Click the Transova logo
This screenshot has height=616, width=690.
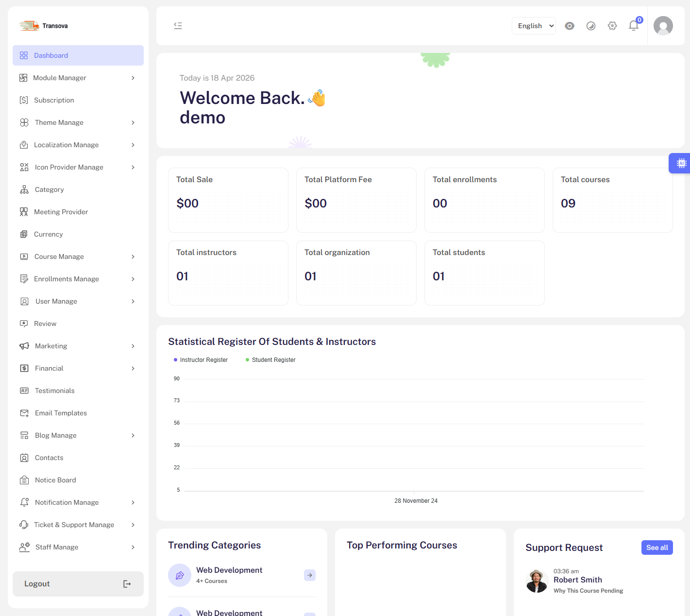coord(44,26)
